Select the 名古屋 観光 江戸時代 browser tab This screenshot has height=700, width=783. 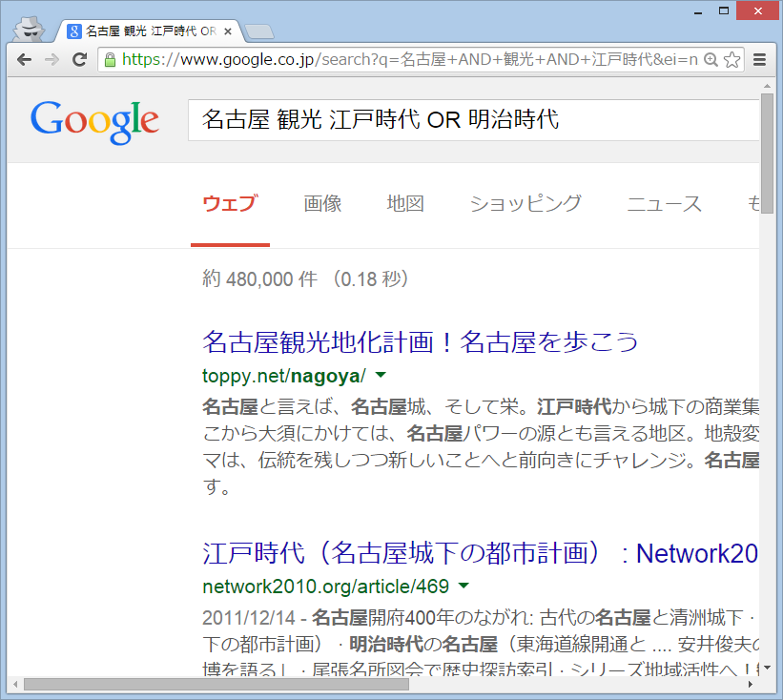pos(150,31)
